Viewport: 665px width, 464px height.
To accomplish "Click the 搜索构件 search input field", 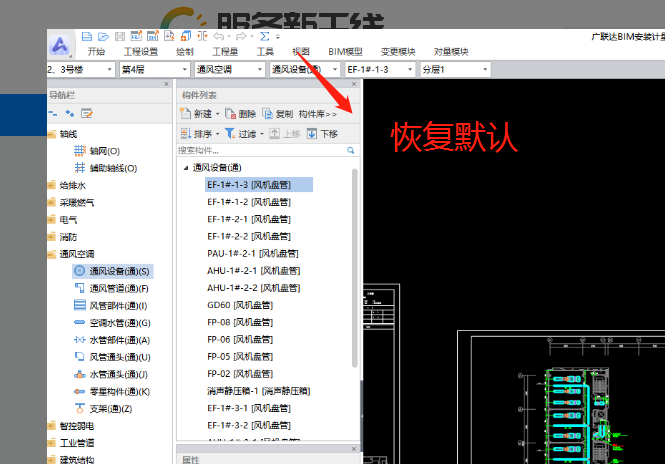I will coord(261,150).
